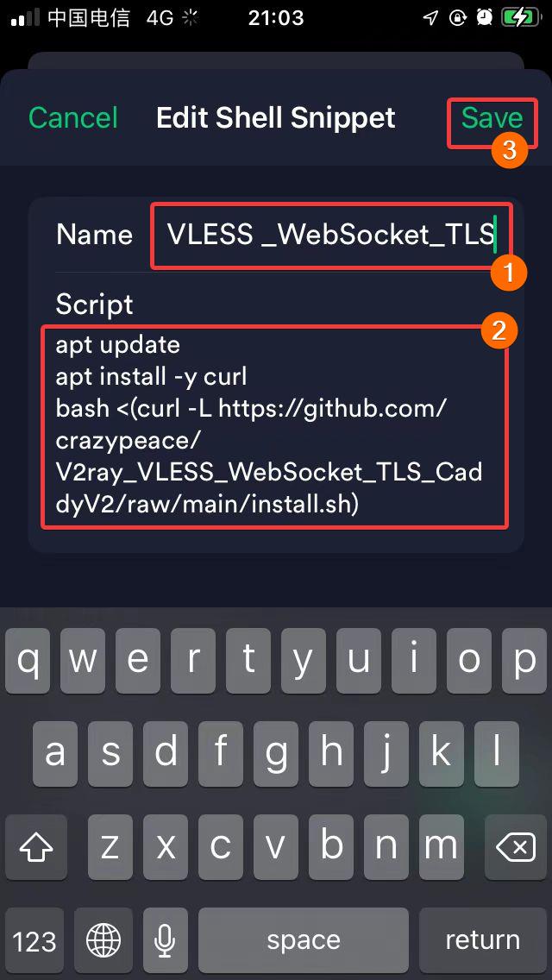Screen dimensions: 552x980
Task: Tap the letter q key
Action: point(28,661)
